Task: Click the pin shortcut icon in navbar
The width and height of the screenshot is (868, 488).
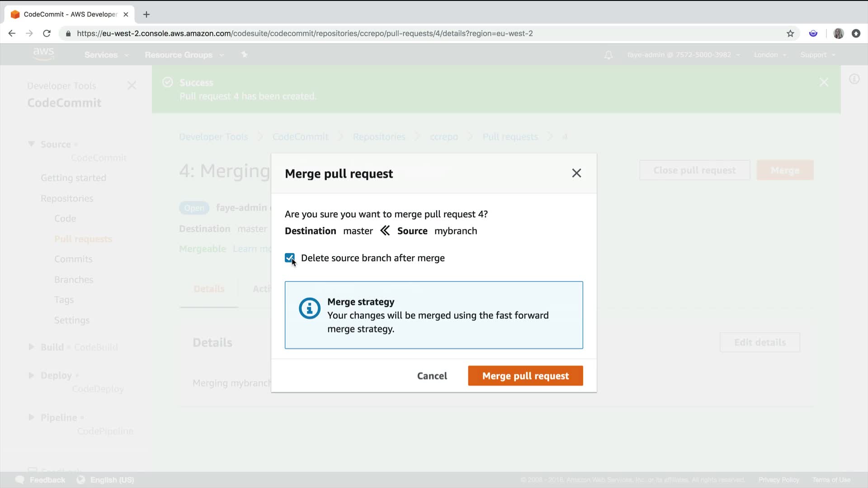Action: [244, 55]
